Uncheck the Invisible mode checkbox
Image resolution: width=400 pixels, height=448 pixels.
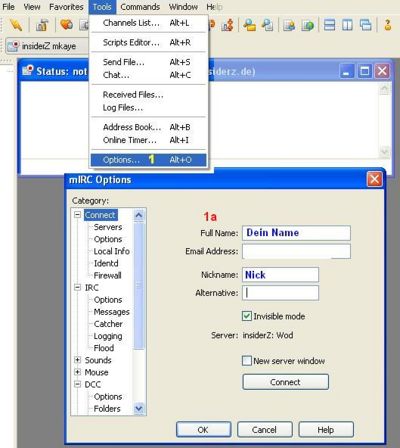tap(247, 316)
